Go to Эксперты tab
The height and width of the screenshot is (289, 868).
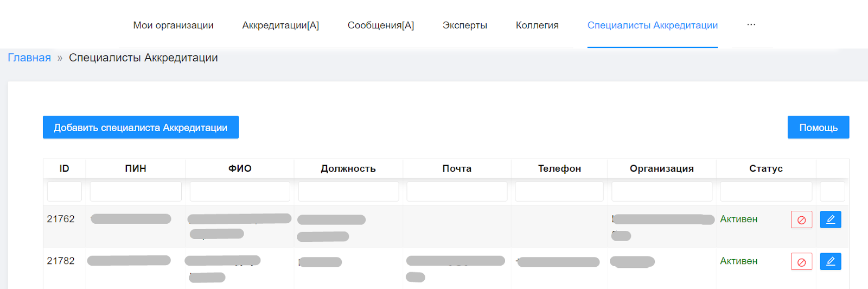(465, 26)
